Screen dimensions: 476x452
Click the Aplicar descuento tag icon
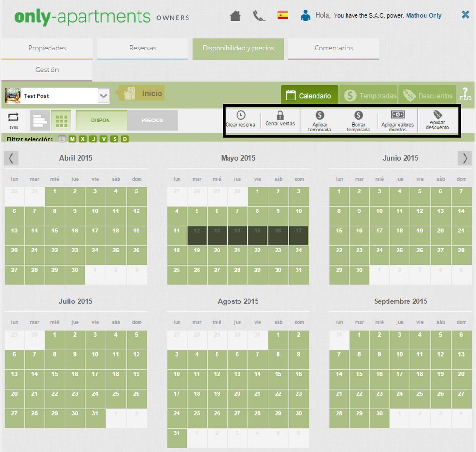(x=437, y=115)
